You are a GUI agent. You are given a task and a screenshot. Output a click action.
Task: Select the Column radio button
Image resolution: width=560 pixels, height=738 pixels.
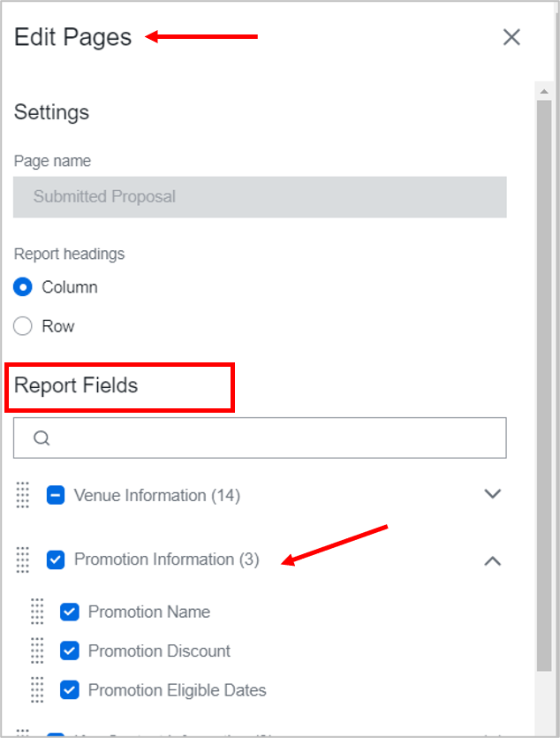tap(22, 286)
